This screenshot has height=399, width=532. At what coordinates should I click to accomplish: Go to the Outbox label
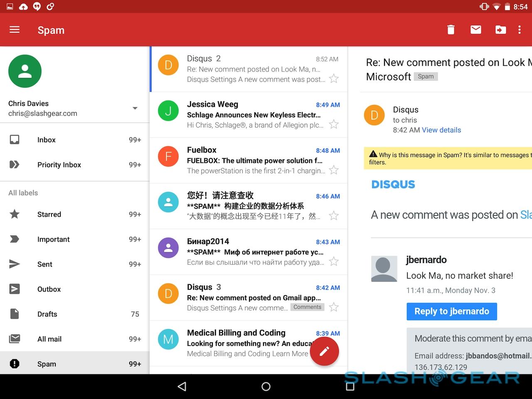coord(49,289)
